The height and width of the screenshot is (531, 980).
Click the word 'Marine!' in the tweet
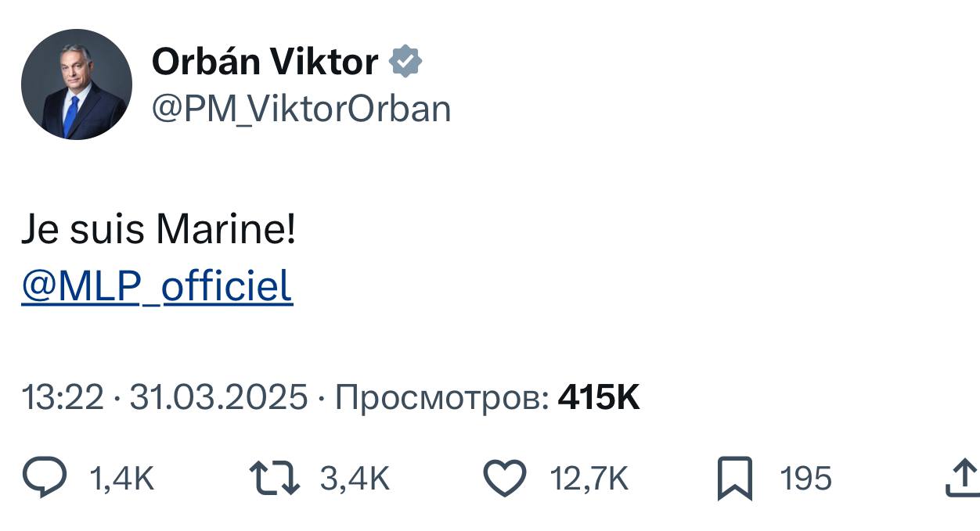pyautogui.click(x=226, y=231)
